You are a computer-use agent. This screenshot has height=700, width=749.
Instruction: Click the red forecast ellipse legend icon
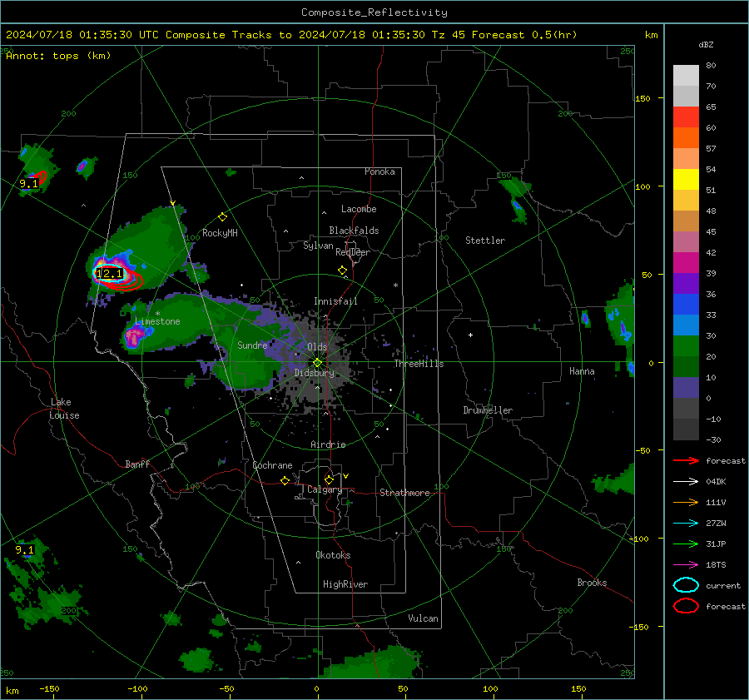coord(686,606)
